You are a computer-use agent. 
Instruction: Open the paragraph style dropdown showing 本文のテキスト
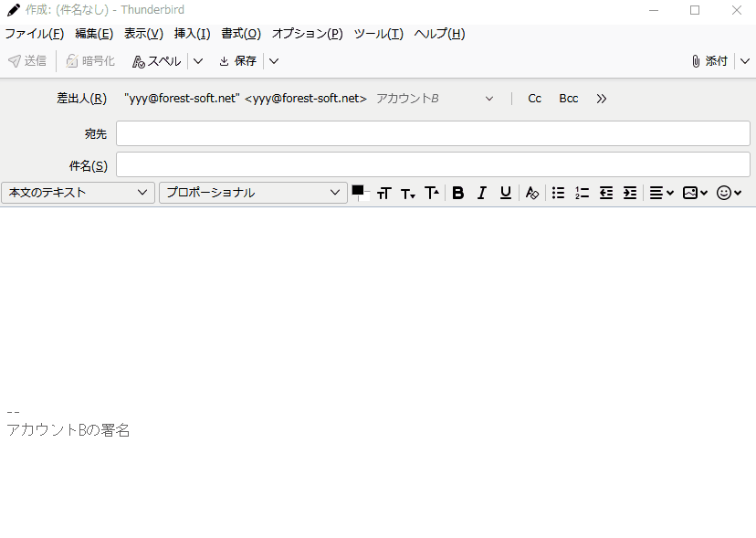coord(78,193)
